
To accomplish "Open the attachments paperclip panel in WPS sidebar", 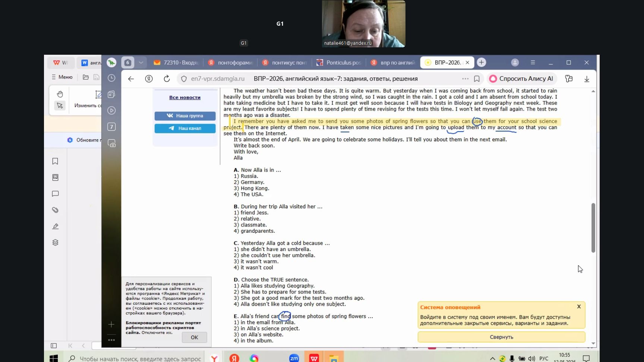I will pos(55,210).
